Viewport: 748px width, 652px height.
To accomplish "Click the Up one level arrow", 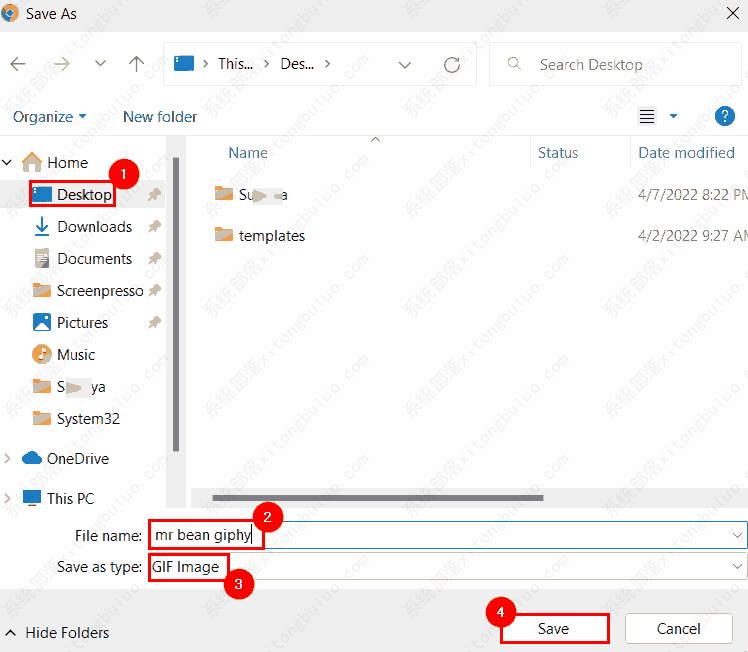I will (136, 64).
